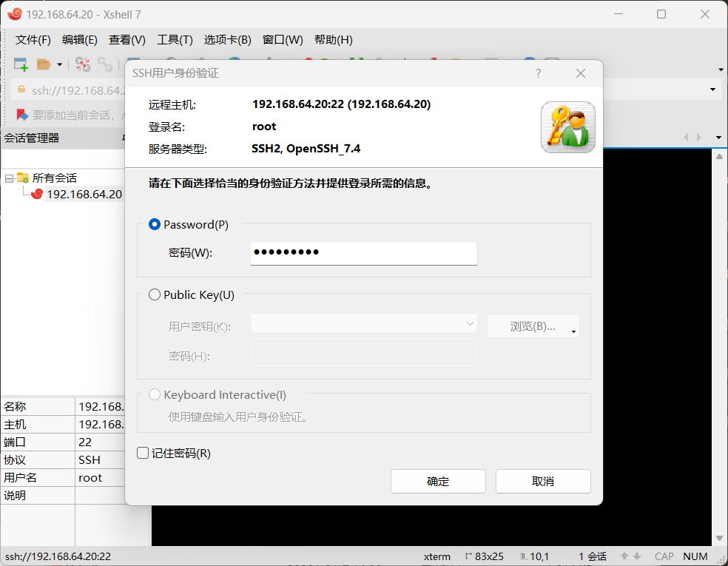Collapse the 所有会话 tree node
728x566 pixels.
click(9, 178)
